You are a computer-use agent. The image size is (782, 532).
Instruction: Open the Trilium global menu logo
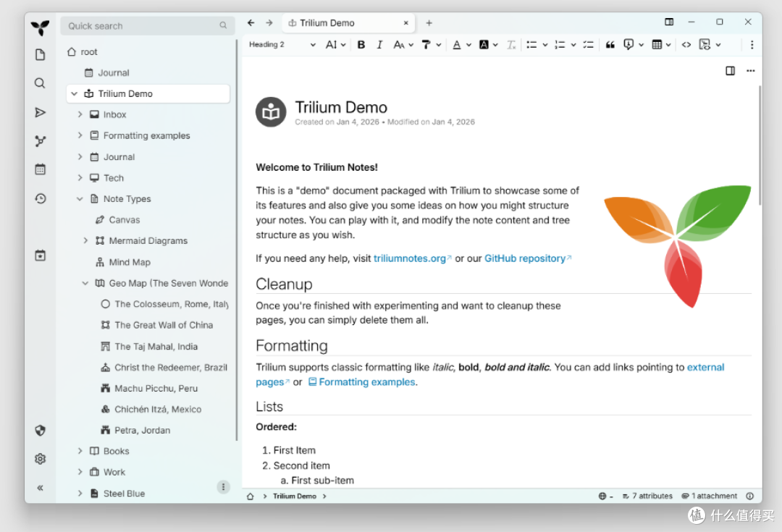(x=40, y=28)
